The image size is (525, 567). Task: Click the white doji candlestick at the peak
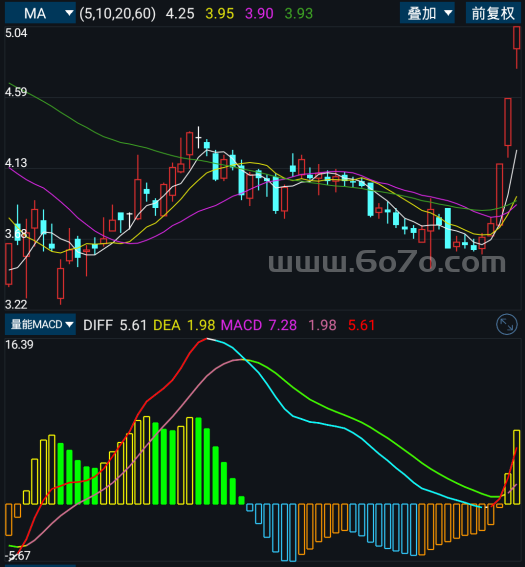pyautogui.click(x=198, y=137)
